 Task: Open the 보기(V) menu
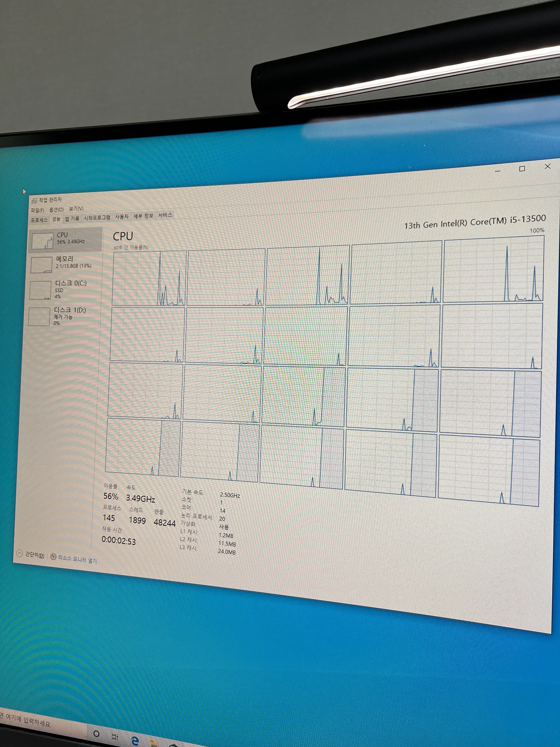tap(76, 209)
